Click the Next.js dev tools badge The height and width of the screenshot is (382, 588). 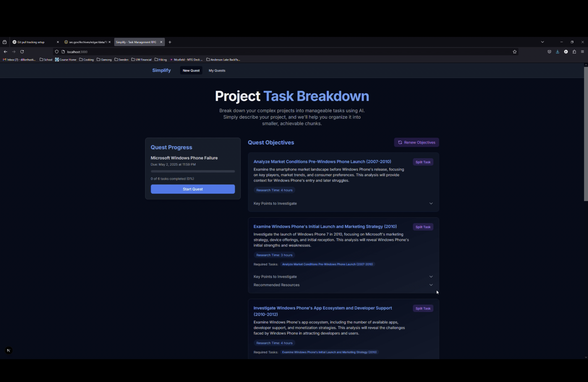pos(9,350)
